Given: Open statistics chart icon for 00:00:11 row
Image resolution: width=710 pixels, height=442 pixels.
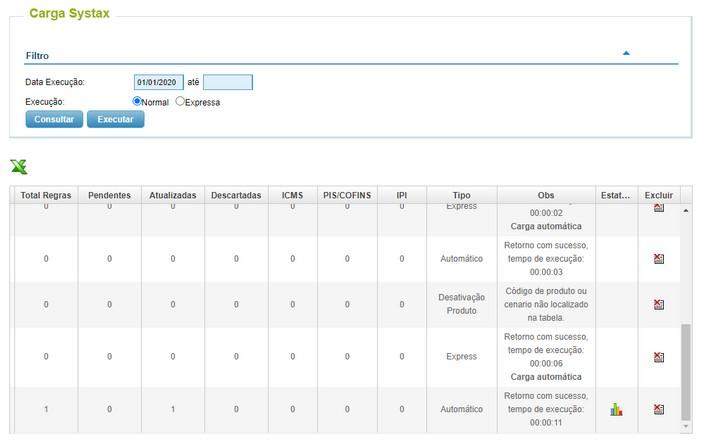Looking at the screenshot, I should (616, 409).
